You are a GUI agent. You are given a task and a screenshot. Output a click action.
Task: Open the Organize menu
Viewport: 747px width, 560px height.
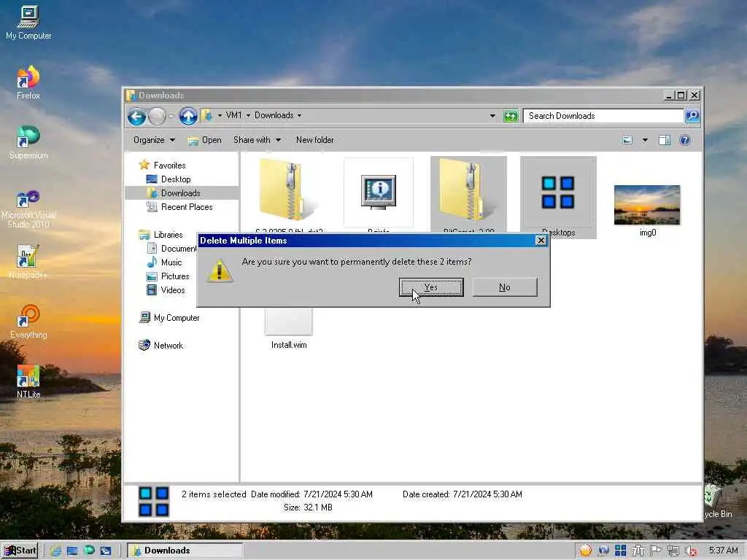click(155, 140)
